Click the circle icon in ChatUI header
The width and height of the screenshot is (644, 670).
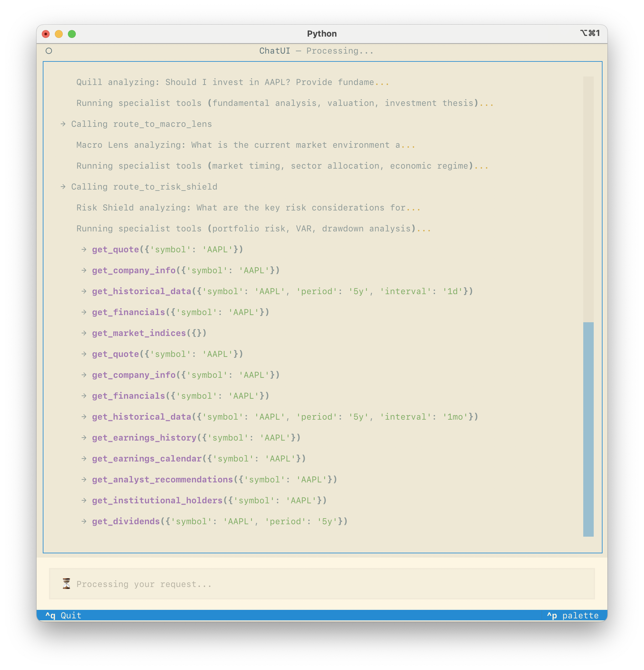point(49,51)
